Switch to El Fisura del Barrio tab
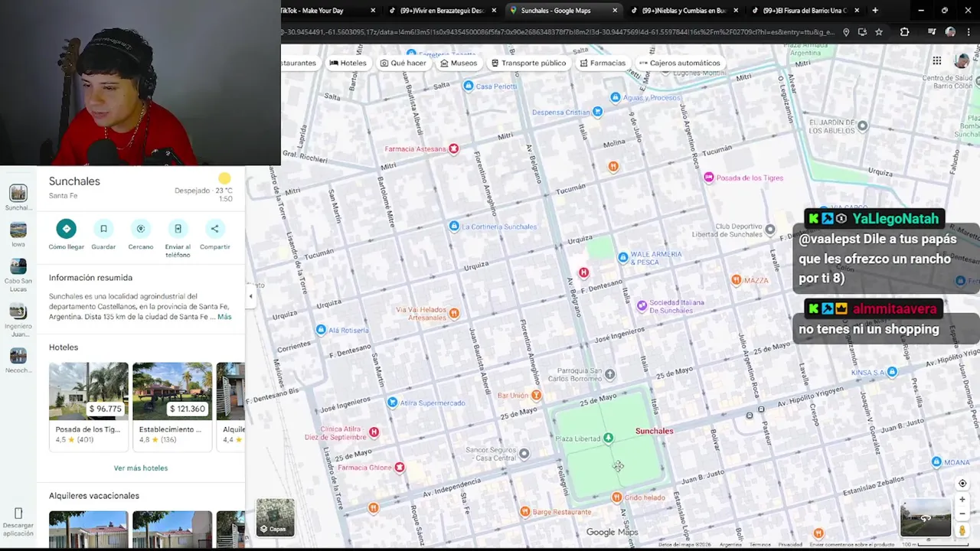Image resolution: width=980 pixels, height=551 pixels. click(x=805, y=11)
